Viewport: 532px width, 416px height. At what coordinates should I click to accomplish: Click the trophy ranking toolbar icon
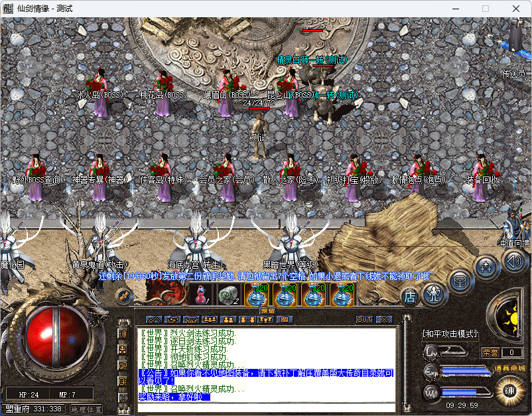(266, 320)
